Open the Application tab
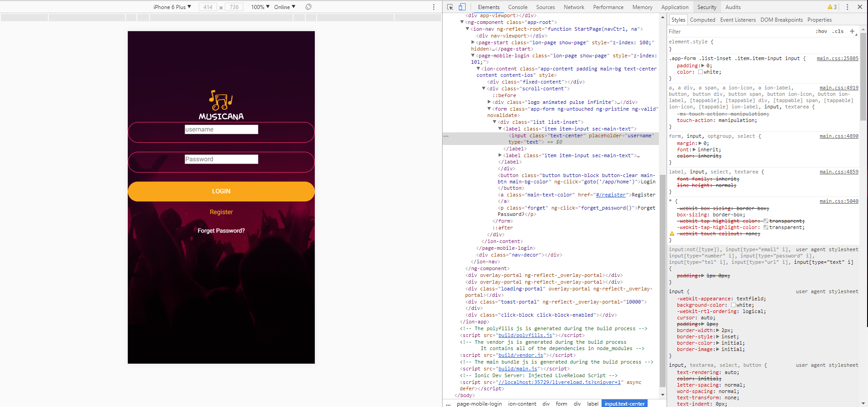868x407 pixels. tap(675, 7)
